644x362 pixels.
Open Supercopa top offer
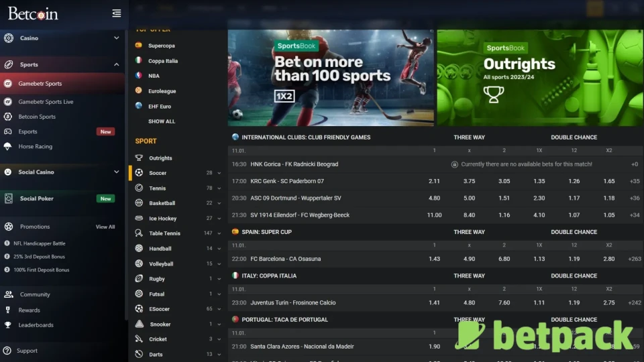[162, 46]
